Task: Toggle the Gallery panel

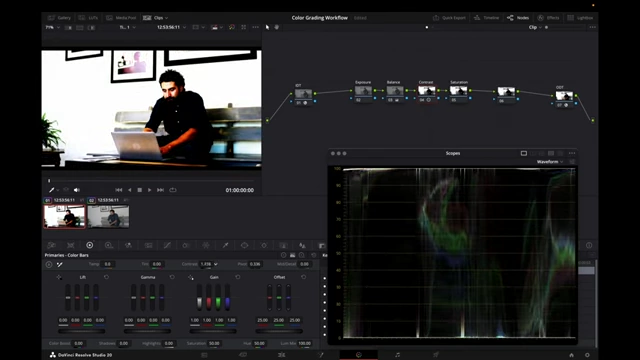Action: coord(59,18)
